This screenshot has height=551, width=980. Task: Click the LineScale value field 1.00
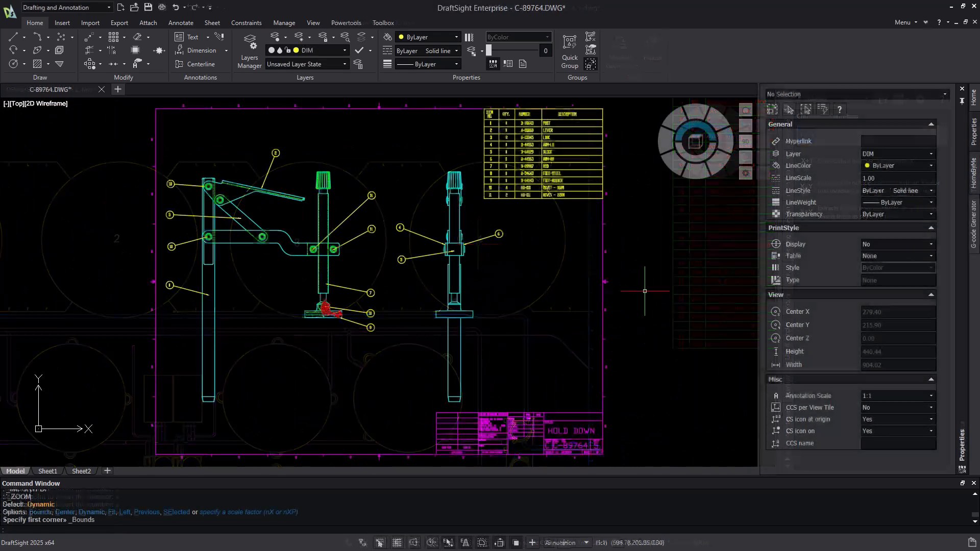898,178
